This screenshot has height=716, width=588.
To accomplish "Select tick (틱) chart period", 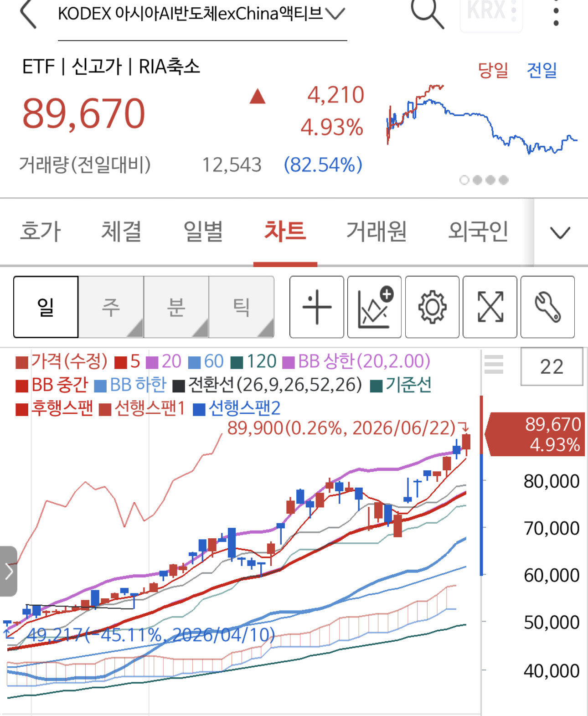I will tap(242, 307).
